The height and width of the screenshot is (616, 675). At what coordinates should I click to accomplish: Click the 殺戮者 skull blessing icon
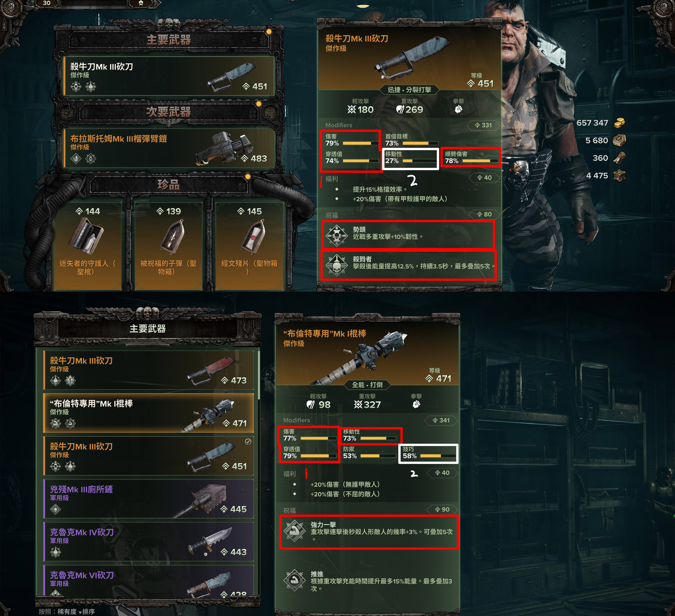tap(337, 265)
